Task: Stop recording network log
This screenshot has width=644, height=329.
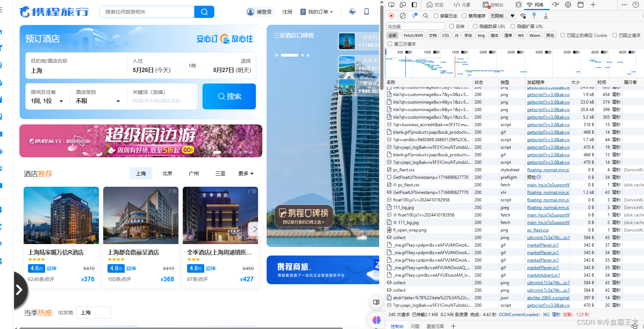Action: pos(391,16)
